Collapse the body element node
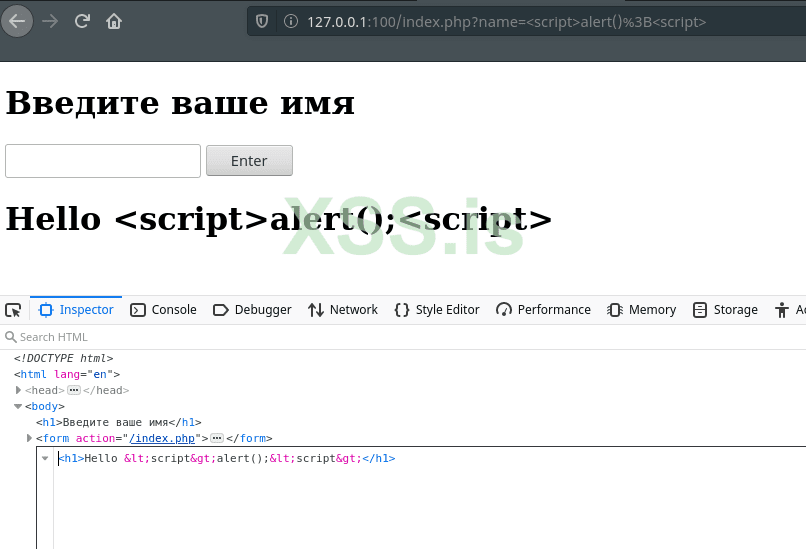This screenshot has width=806, height=549. point(18,406)
